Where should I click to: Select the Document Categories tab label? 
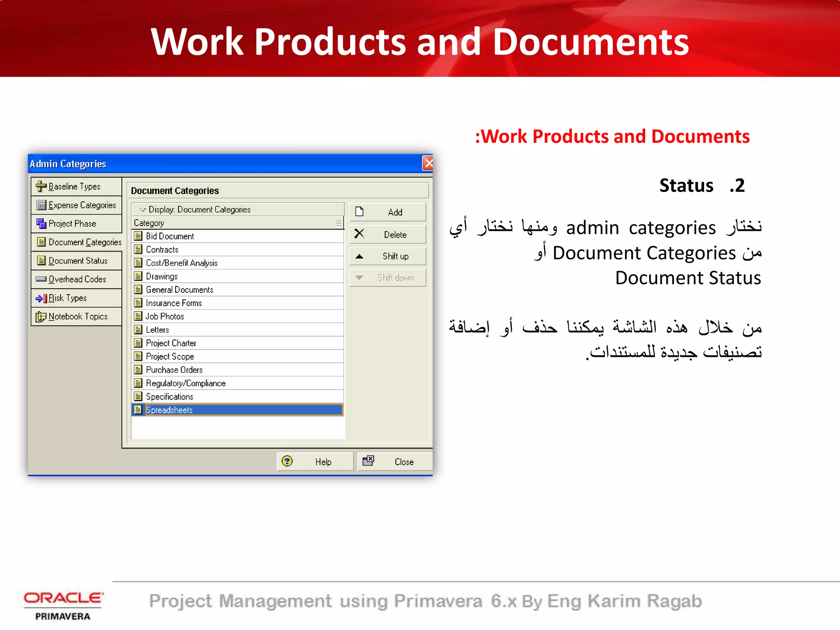(85, 242)
